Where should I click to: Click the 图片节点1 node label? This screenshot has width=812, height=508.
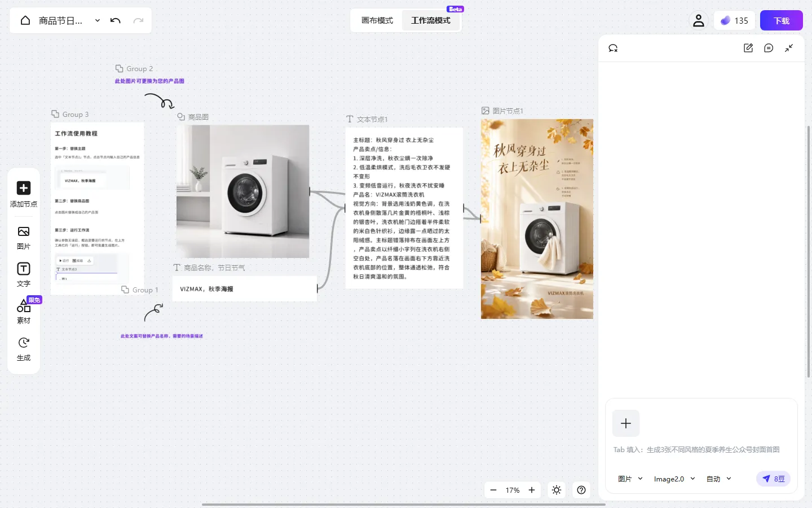point(502,111)
